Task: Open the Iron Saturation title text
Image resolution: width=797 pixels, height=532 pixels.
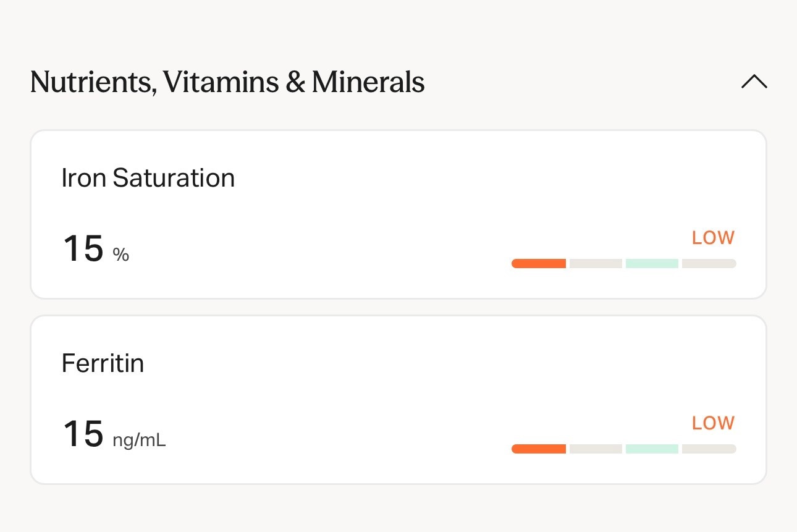Action: pyautogui.click(x=148, y=179)
